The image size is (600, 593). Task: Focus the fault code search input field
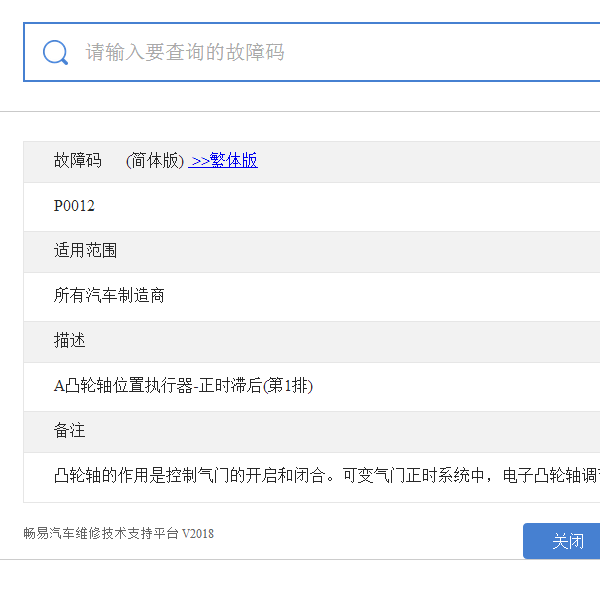(x=312, y=52)
